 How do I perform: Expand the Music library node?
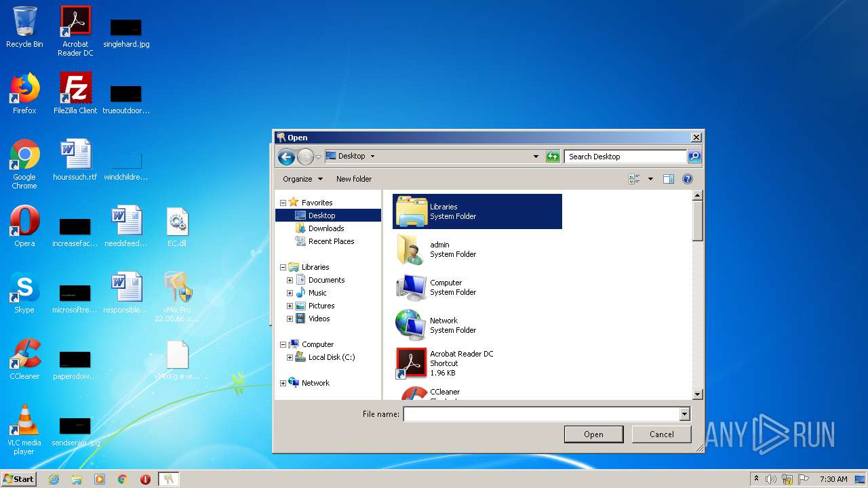click(290, 293)
